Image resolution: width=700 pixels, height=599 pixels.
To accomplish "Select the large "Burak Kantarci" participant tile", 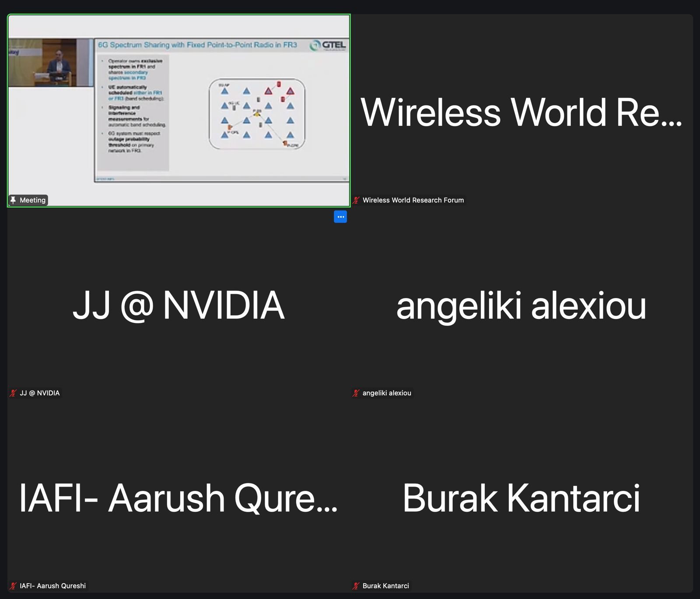I will coord(521,498).
